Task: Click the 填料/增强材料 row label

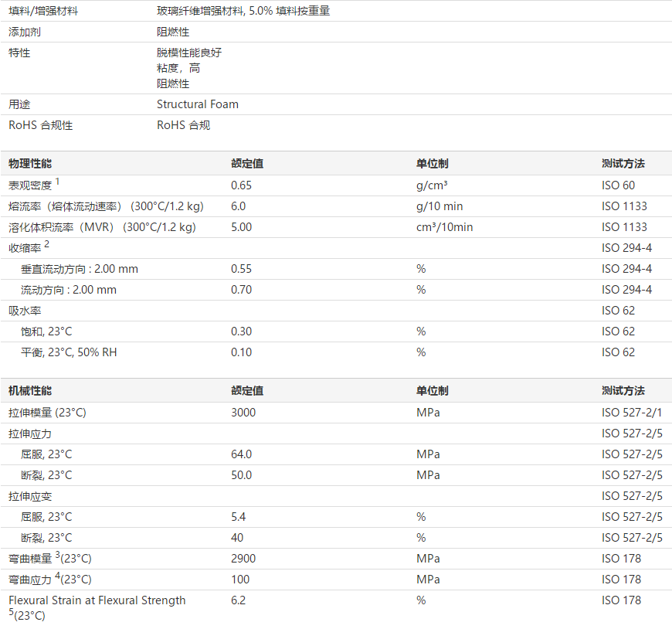Action: (x=43, y=12)
